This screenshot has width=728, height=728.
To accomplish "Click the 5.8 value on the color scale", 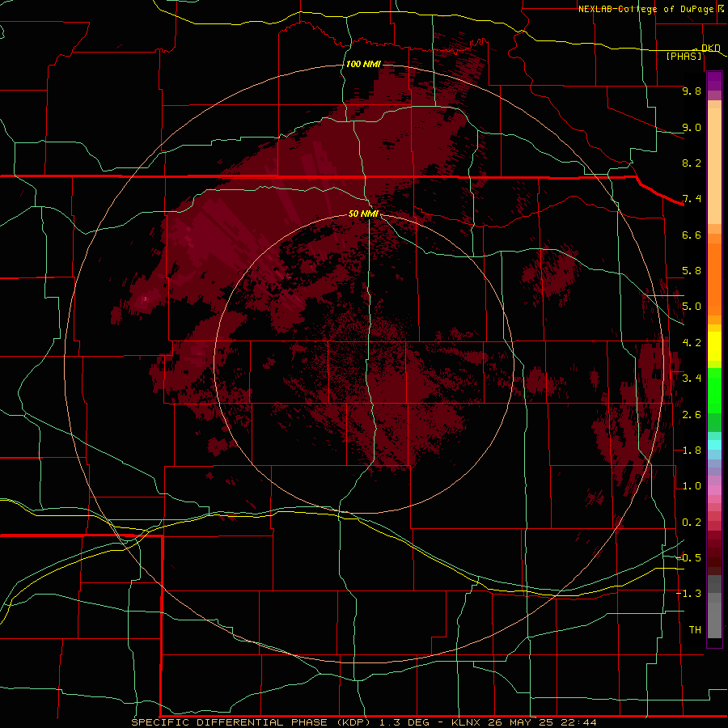I will [x=692, y=271].
